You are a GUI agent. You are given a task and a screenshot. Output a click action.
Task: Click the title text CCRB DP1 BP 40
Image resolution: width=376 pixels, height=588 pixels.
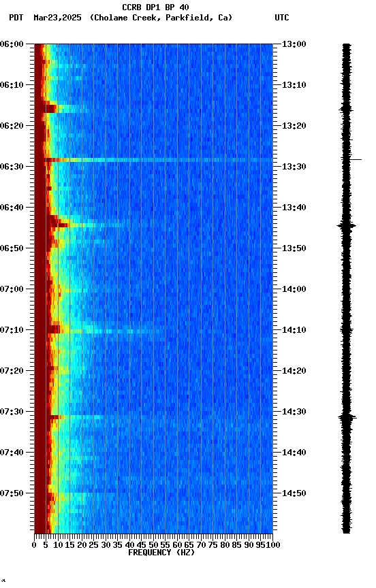pos(155,7)
